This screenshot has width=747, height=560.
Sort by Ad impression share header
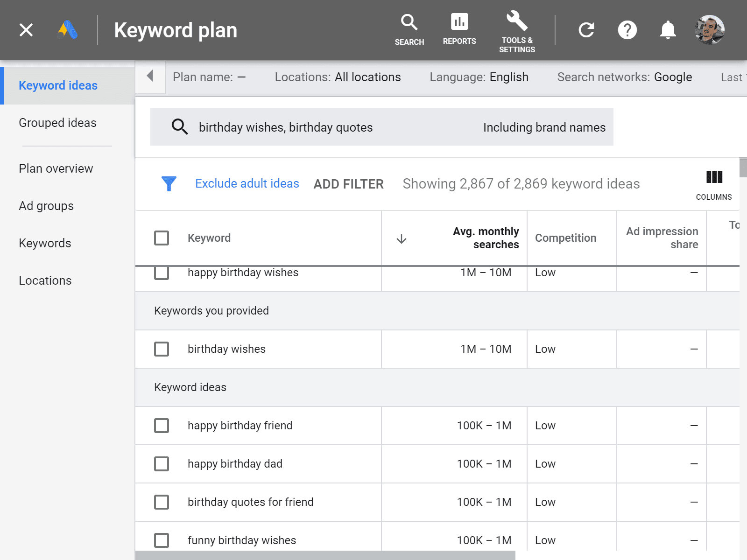(662, 238)
